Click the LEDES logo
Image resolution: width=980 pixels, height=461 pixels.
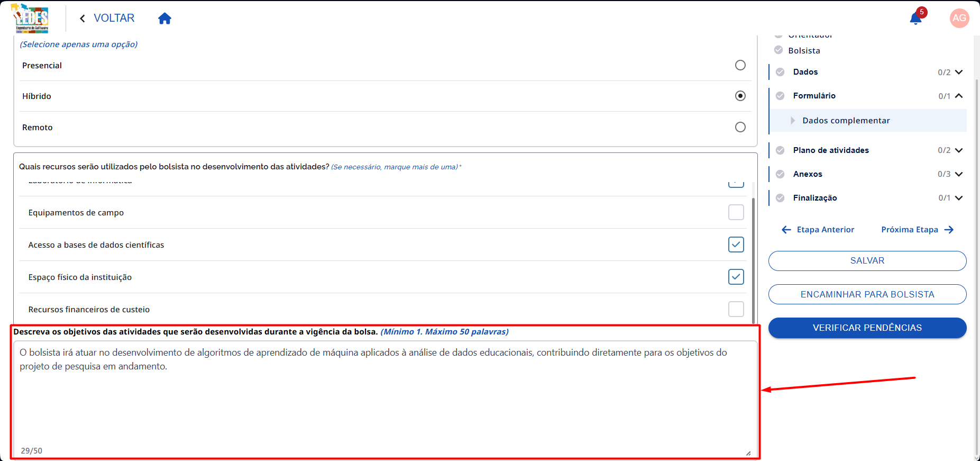(31, 19)
